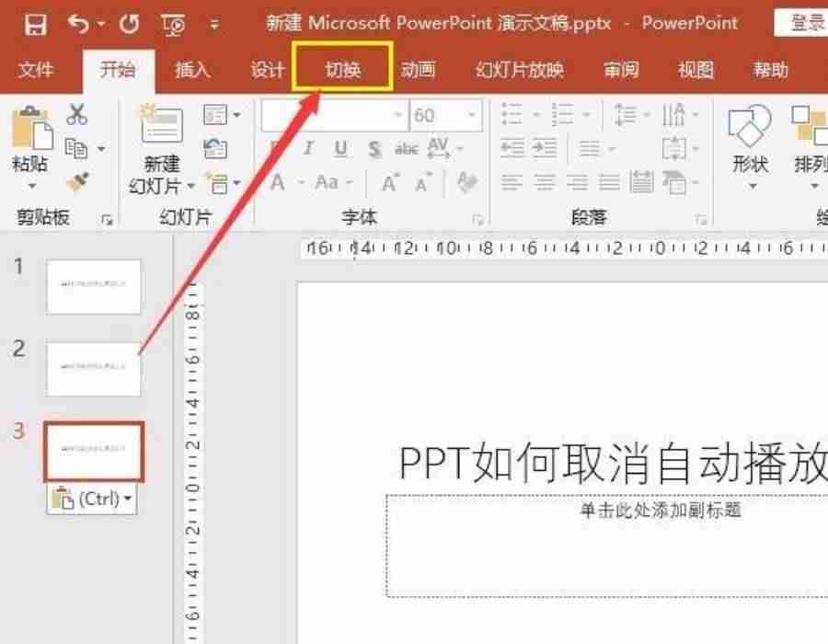Click the Save icon in title bar
Viewport: 828px width, 644px height.
pyautogui.click(x=35, y=24)
